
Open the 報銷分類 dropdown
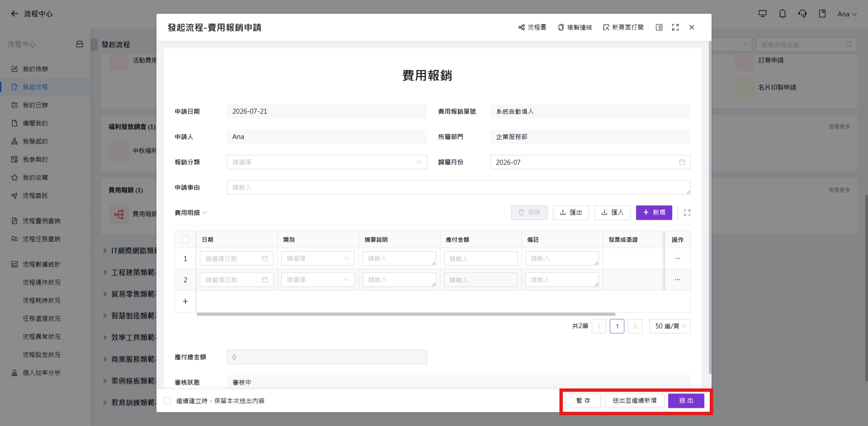327,162
